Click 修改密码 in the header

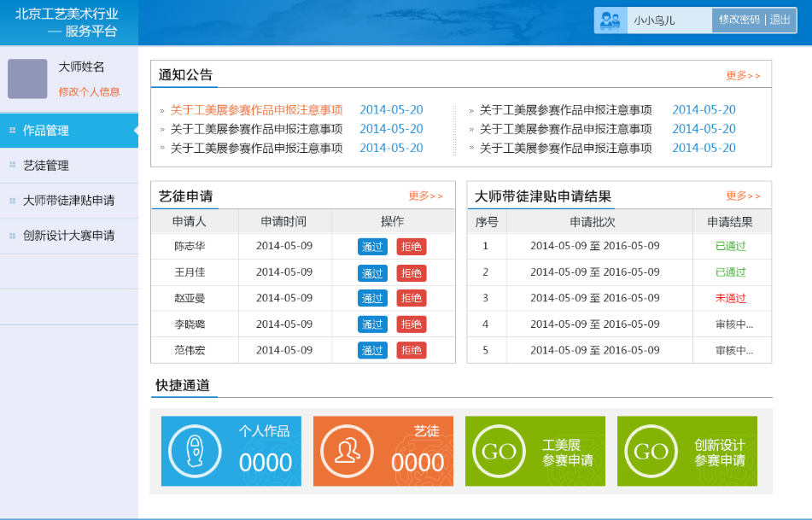(739, 20)
